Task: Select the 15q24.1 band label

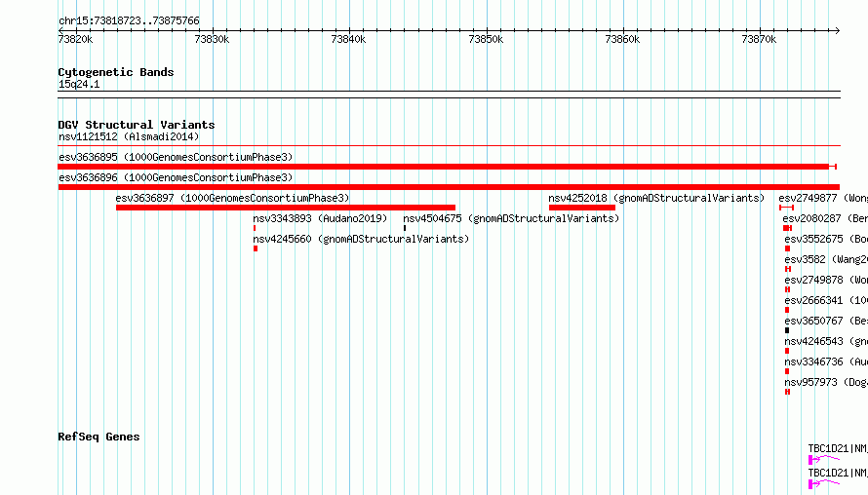Action: tap(79, 84)
